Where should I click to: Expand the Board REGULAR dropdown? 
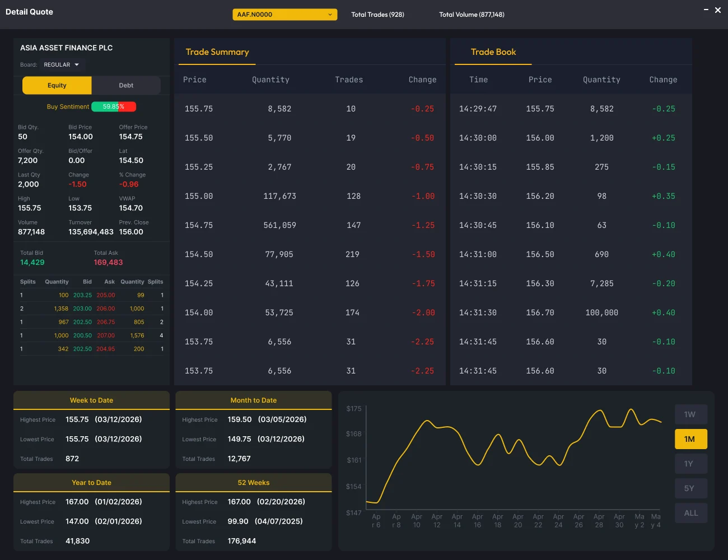[x=62, y=65]
